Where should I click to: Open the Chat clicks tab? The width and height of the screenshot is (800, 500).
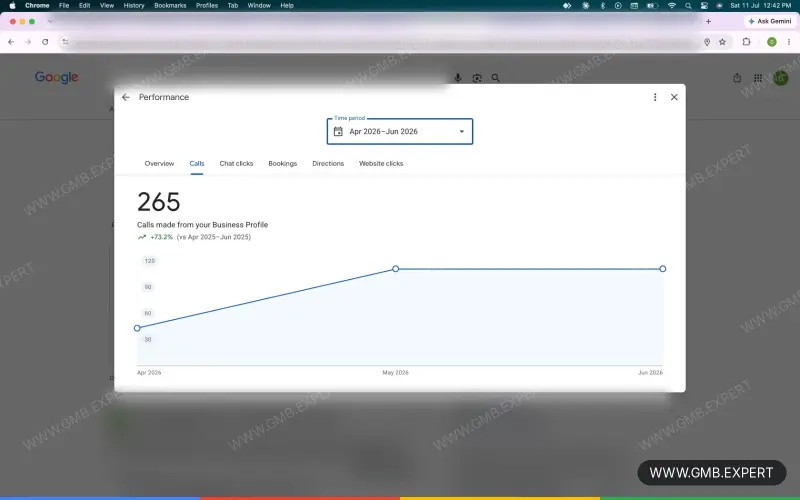(236, 164)
